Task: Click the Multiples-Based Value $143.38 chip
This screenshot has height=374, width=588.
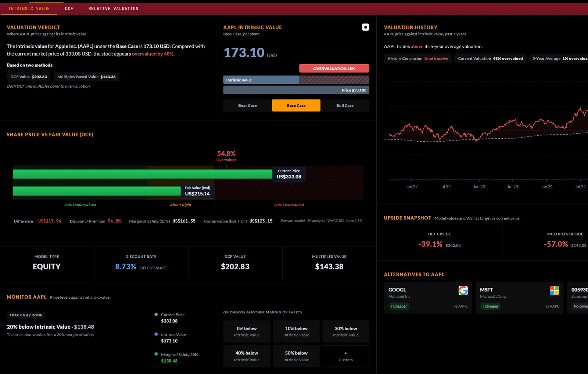Action: [x=86, y=77]
